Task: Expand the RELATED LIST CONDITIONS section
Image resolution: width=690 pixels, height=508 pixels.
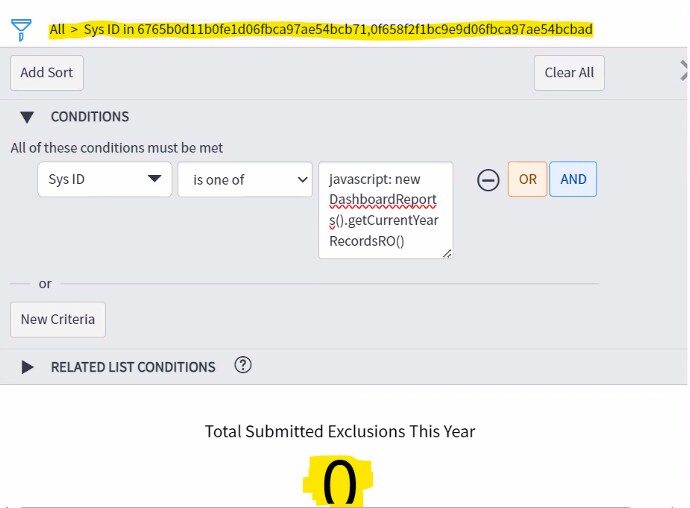Action: (27, 367)
